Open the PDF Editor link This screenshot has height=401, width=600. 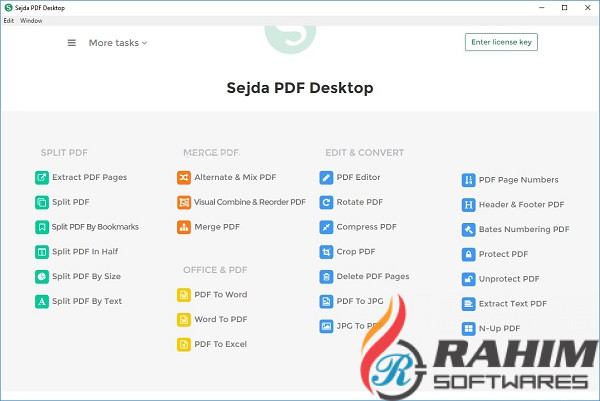(359, 178)
